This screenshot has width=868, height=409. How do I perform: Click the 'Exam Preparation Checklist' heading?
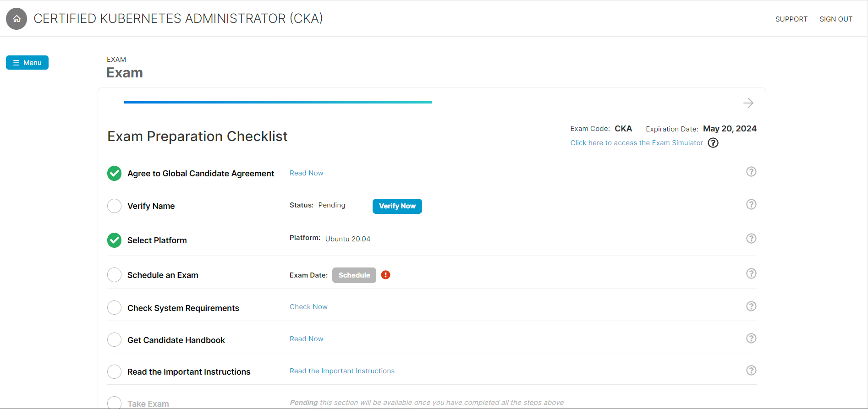[198, 136]
